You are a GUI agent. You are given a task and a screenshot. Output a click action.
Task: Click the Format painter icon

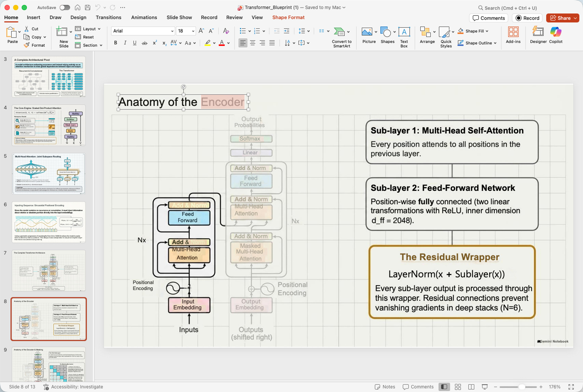(26, 45)
